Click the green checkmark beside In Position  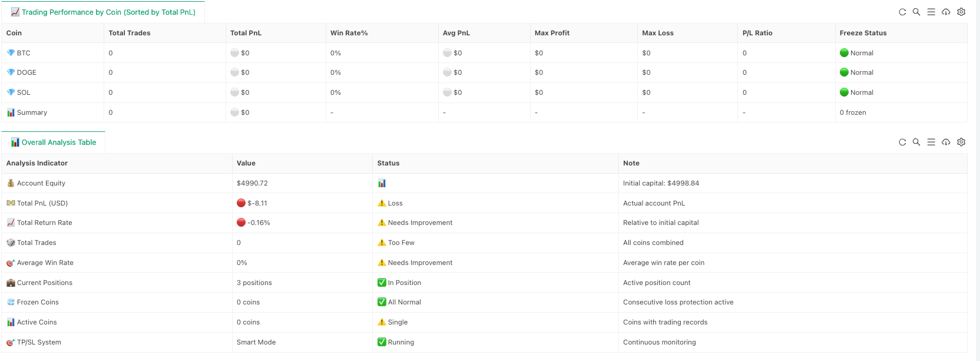tap(382, 283)
